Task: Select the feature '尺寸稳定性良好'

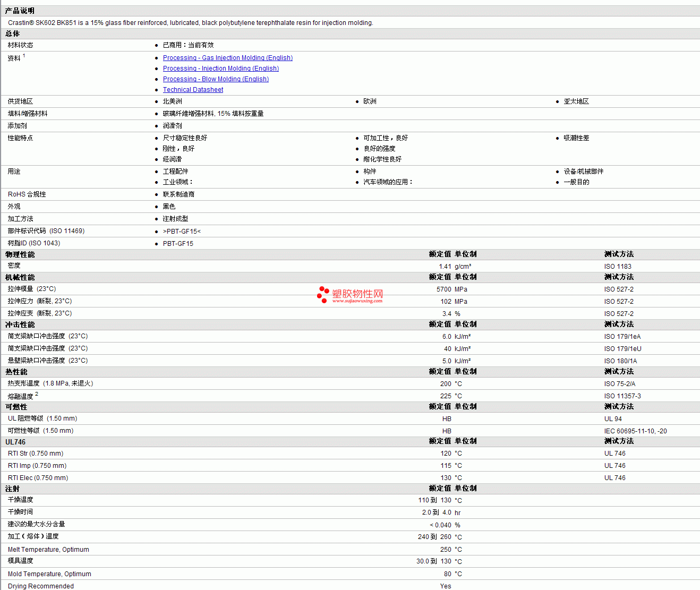Action: click(185, 138)
